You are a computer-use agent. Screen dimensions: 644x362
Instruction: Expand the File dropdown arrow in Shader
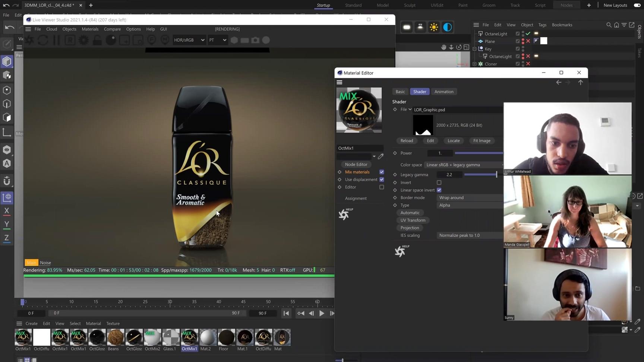[x=410, y=109]
